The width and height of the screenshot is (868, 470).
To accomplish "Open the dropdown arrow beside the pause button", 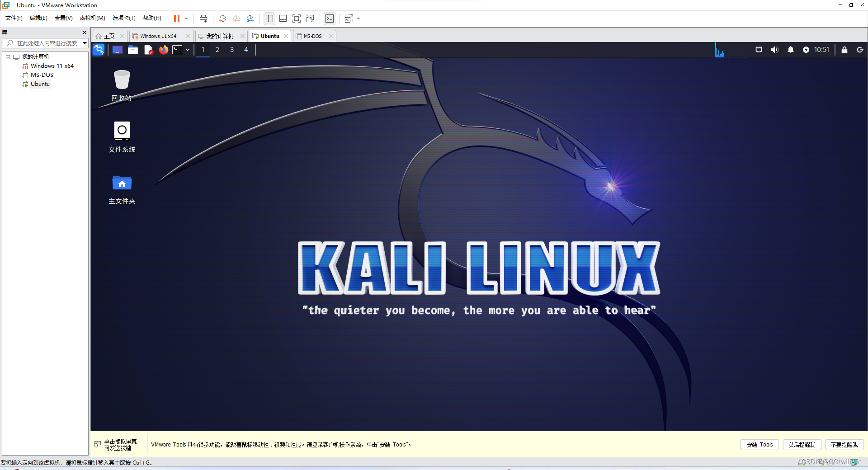I will pyautogui.click(x=186, y=19).
